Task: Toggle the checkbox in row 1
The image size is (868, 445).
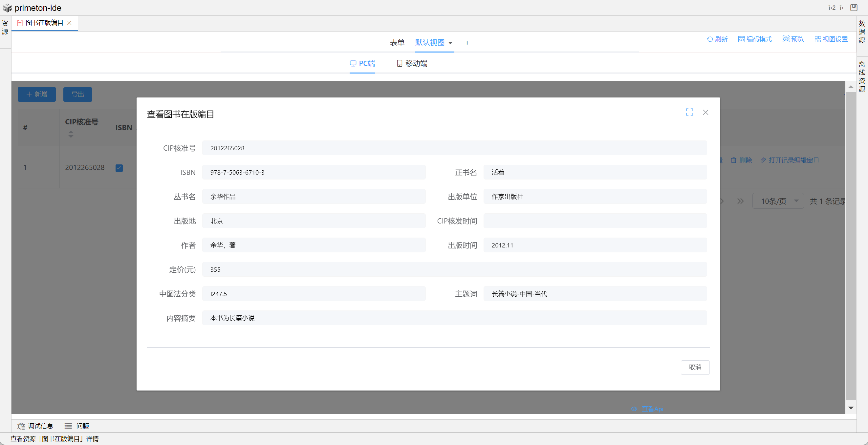Action: [x=119, y=168]
